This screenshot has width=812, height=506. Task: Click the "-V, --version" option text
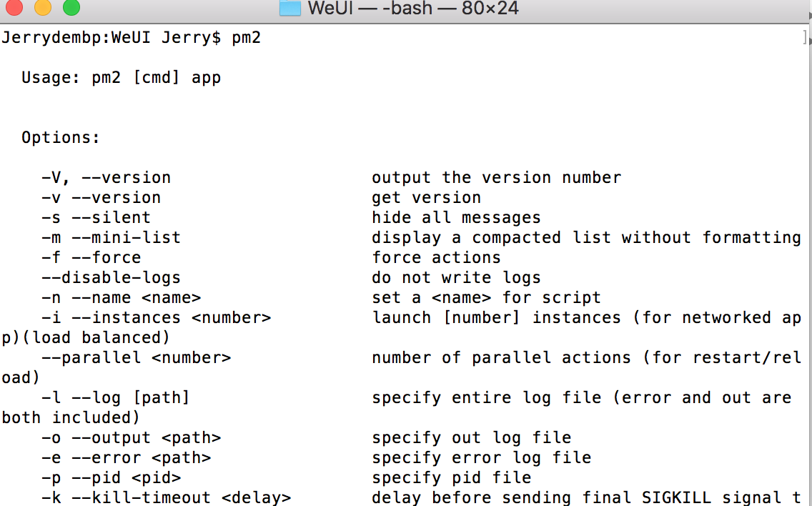tap(106, 178)
